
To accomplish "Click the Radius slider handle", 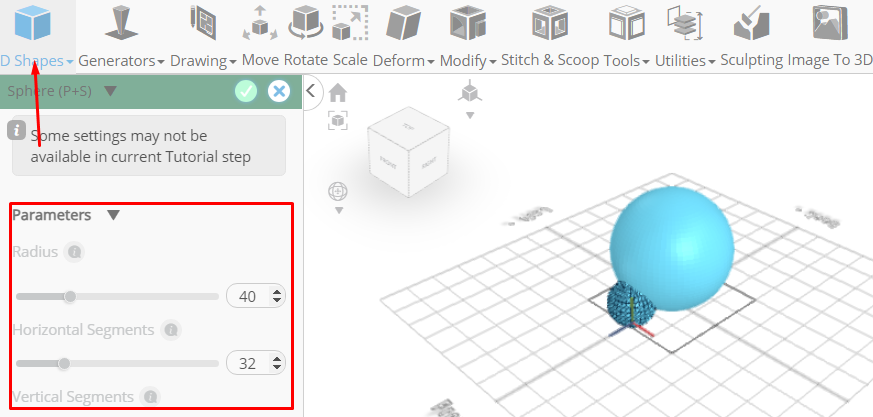I will 70,297.
